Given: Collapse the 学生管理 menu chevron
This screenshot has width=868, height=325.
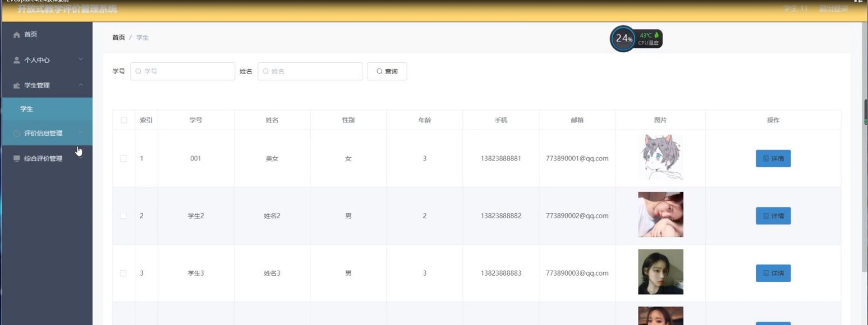Looking at the screenshot, I should click(x=81, y=85).
